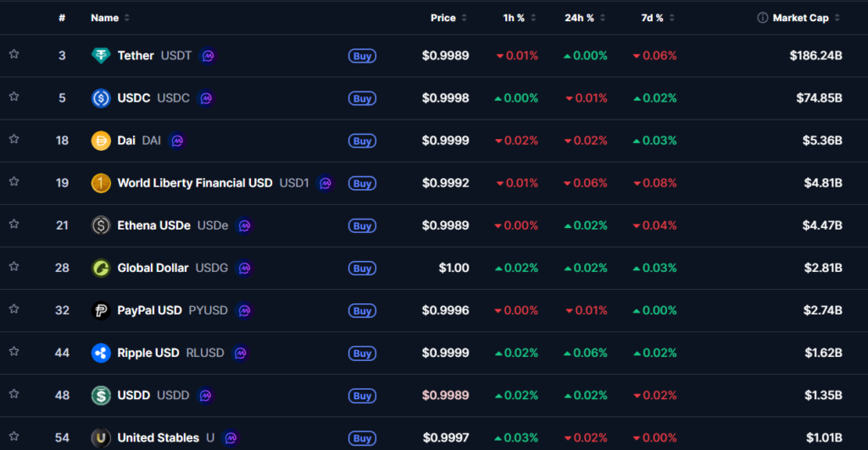
Task: Open the purple chart badge beside PYUSD
Action: tap(245, 311)
